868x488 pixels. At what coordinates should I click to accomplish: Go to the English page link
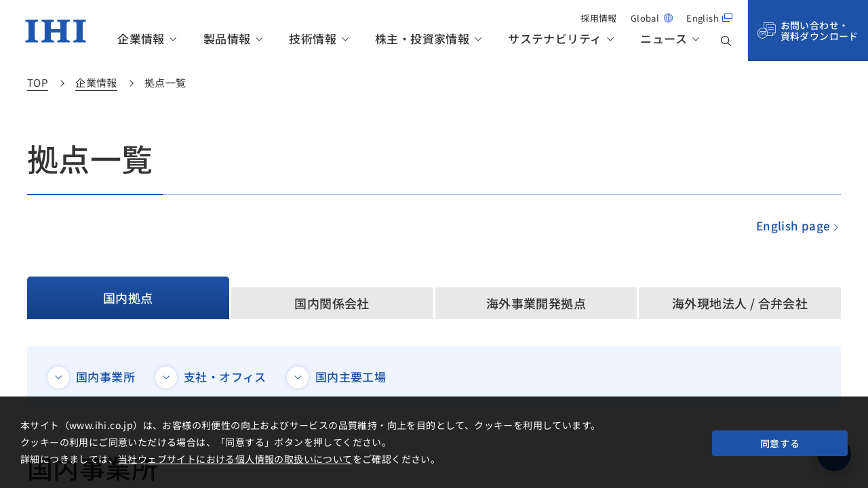[x=797, y=226]
